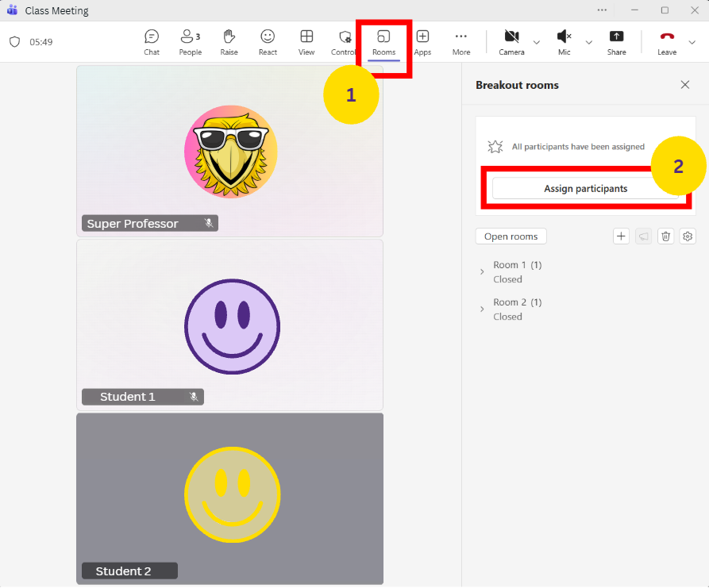Change the meeting View layout
709x588 pixels.
pyautogui.click(x=306, y=42)
